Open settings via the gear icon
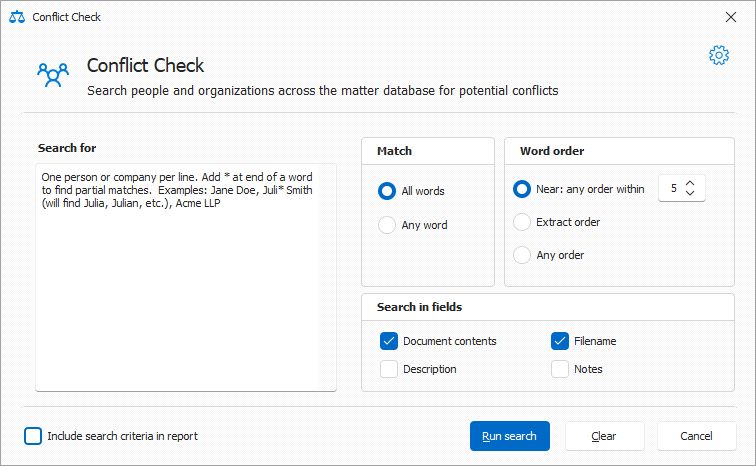756x466 pixels. pos(718,55)
